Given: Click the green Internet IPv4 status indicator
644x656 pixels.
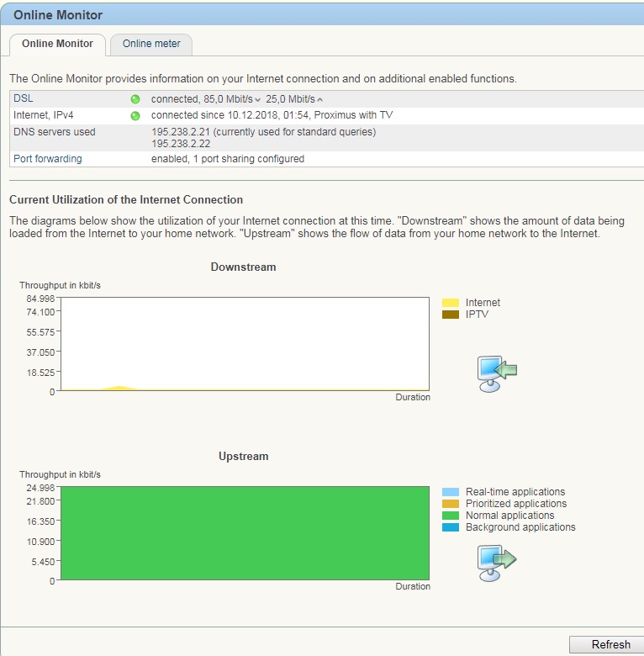Looking at the screenshot, I should (135, 116).
